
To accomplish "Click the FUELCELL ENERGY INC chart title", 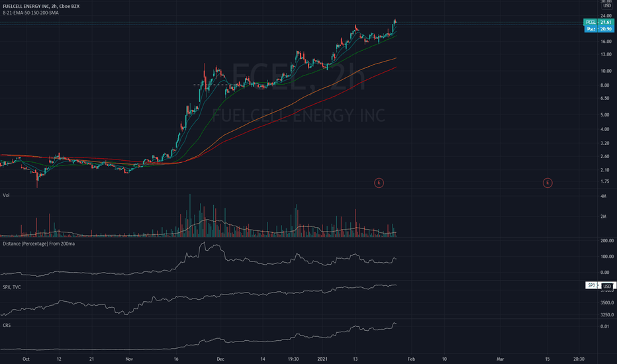I will point(41,7).
